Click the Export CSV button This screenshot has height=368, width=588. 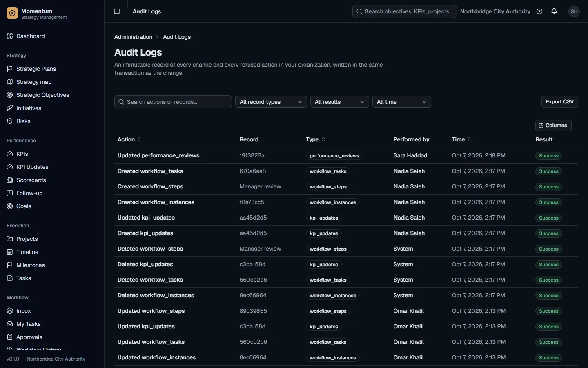pyautogui.click(x=560, y=102)
